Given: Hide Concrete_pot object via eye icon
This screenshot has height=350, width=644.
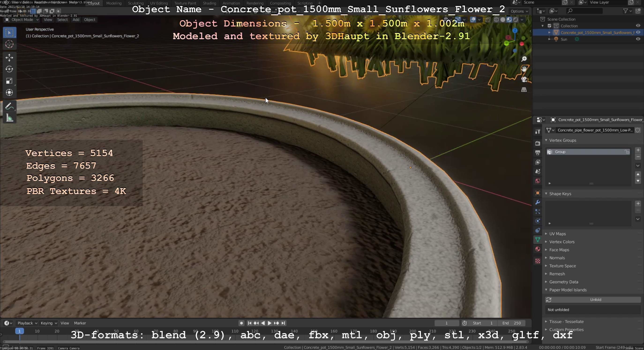Looking at the screenshot, I should 638,32.
